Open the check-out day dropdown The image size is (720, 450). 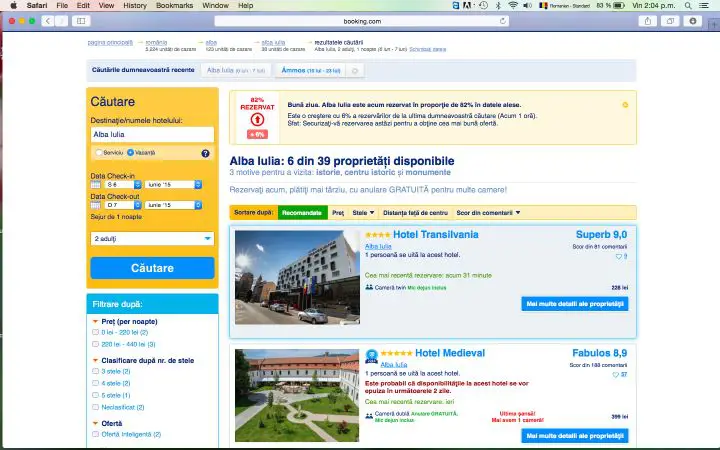[x=123, y=205]
